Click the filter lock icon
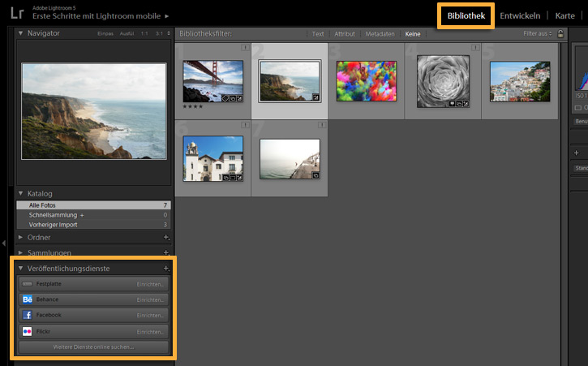This screenshot has height=366, width=588. click(560, 34)
